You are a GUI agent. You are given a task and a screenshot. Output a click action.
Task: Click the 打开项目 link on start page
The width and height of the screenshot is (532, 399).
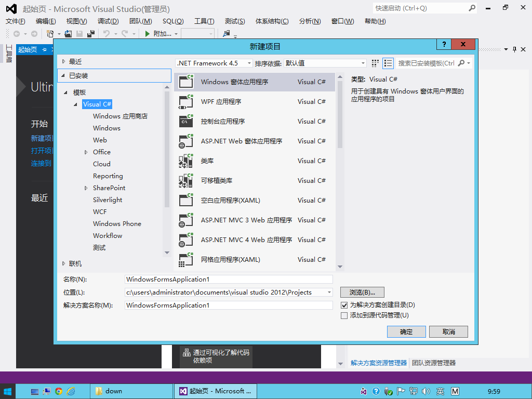pos(42,151)
